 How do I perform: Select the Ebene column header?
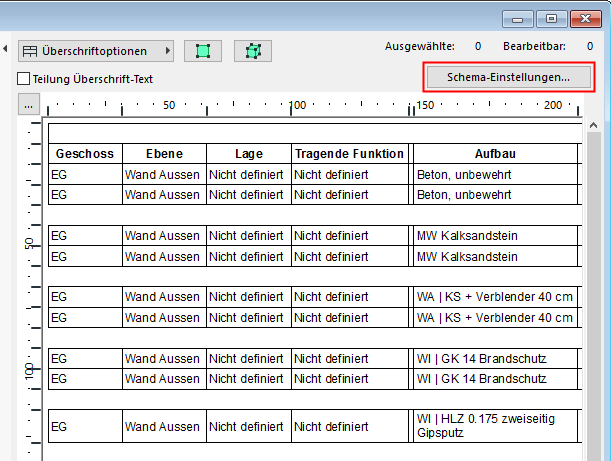point(164,154)
